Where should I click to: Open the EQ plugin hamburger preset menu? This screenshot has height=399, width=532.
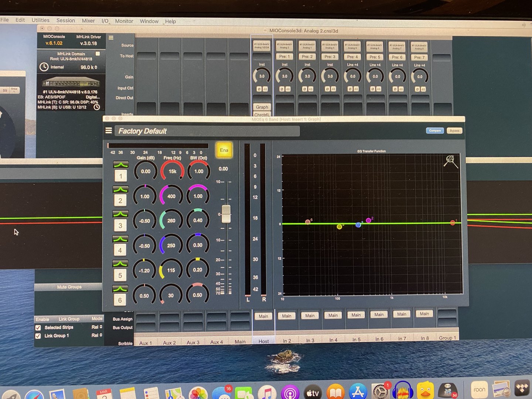point(109,130)
